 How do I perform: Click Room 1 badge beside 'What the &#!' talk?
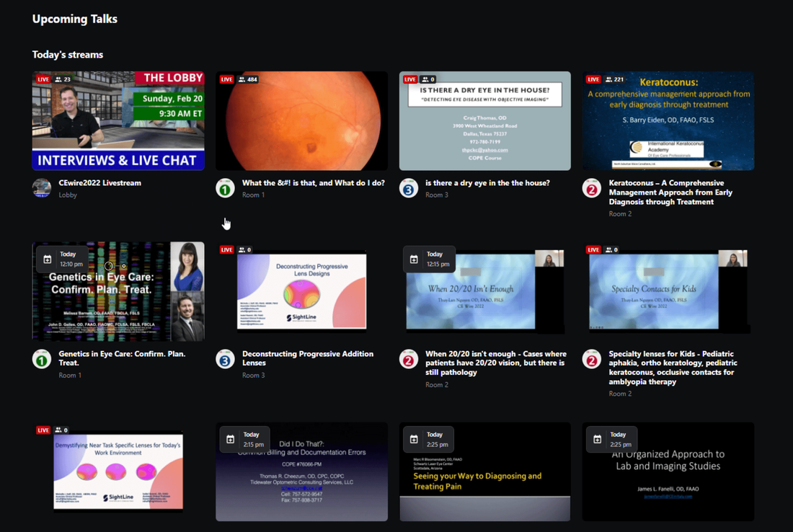click(226, 188)
